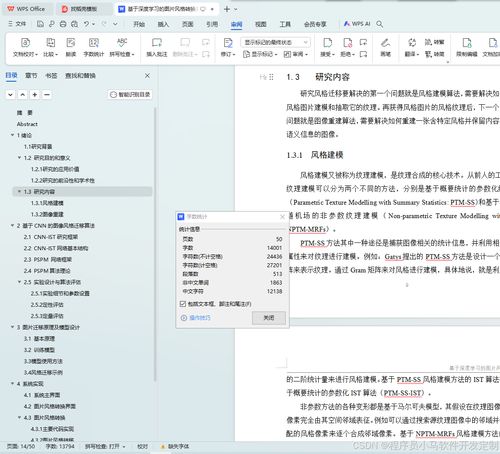The image size is (500, 454).
Task: Go to 1.1研究背景 in outline
Action: click(x=38, y=146)
